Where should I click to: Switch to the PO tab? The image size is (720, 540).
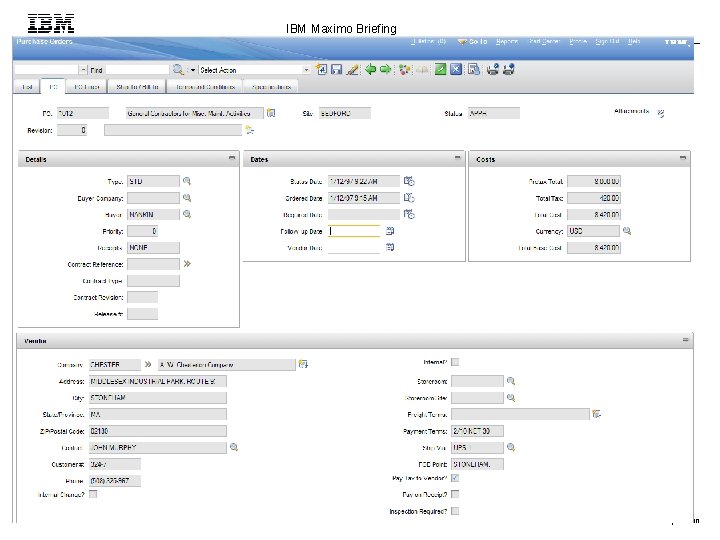tap(53, 86)
